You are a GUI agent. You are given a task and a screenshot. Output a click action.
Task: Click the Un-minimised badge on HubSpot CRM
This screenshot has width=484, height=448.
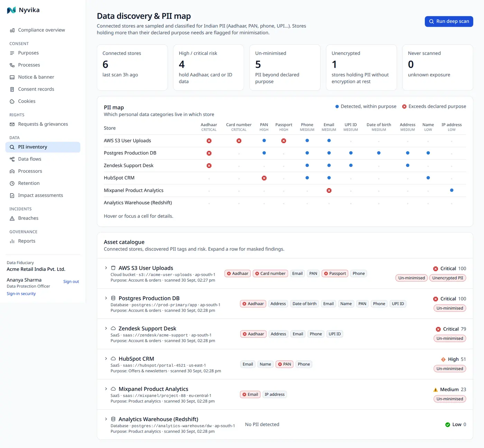pyautogui.click(x=450, y=369)
